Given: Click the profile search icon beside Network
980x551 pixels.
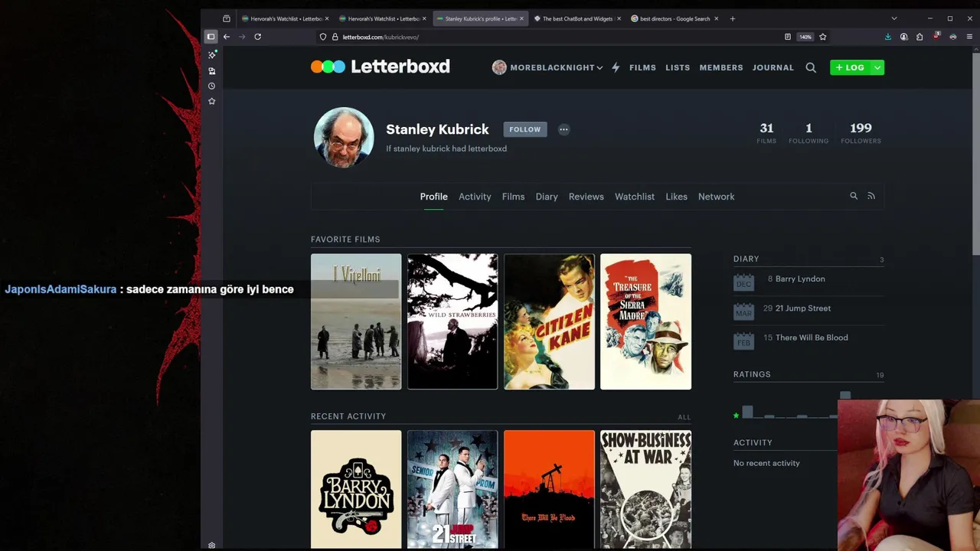Looking at the screenshot, I should pyautogui.click(x=854, y=196).
